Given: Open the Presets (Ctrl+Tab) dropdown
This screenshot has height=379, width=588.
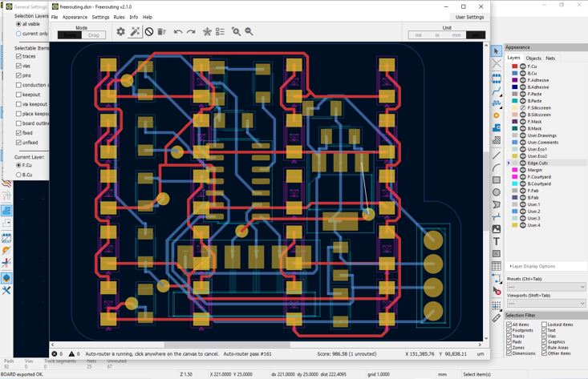Looking at the screenshot, I should [x=546, y=287].
